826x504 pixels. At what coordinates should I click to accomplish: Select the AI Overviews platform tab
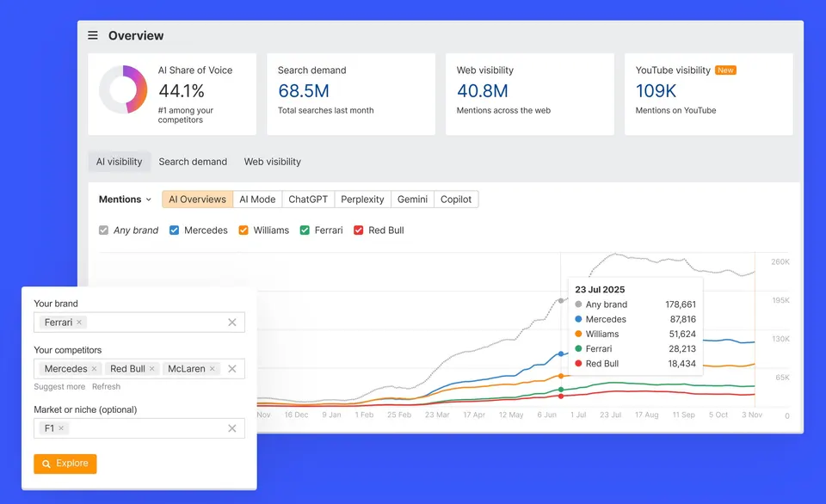(x=198, y=199)
